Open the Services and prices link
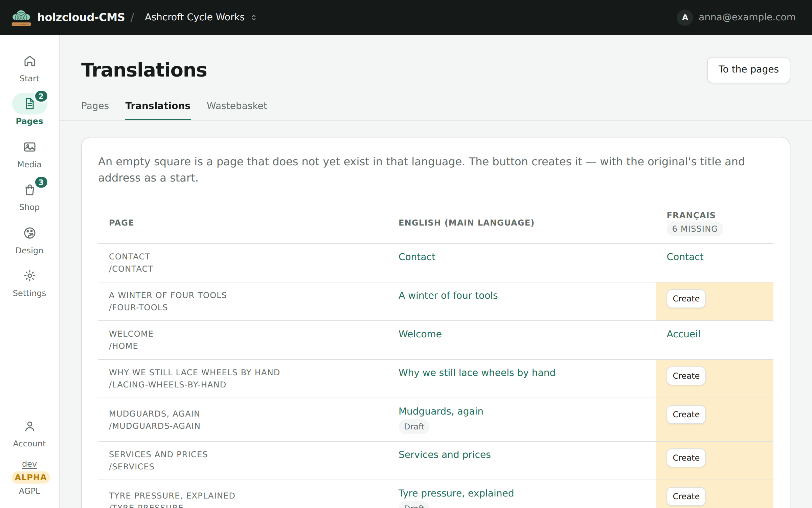The height and width of the screenshot is (508, 812). point(445,454)
